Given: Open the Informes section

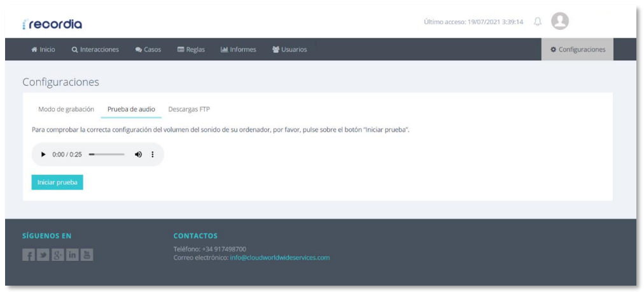Looking at the screenshot, I should (x=238, y=49).
